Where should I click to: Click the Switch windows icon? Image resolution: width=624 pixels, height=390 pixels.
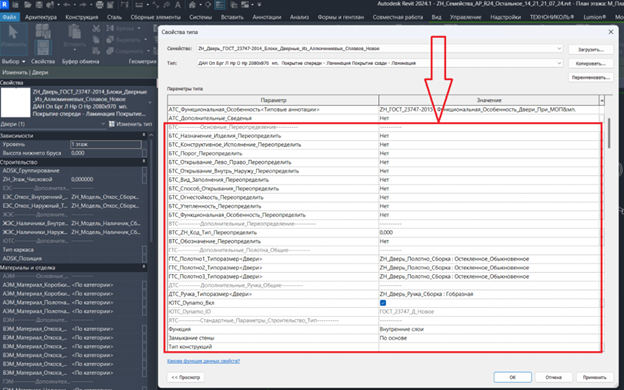click(x=245, y=5)
